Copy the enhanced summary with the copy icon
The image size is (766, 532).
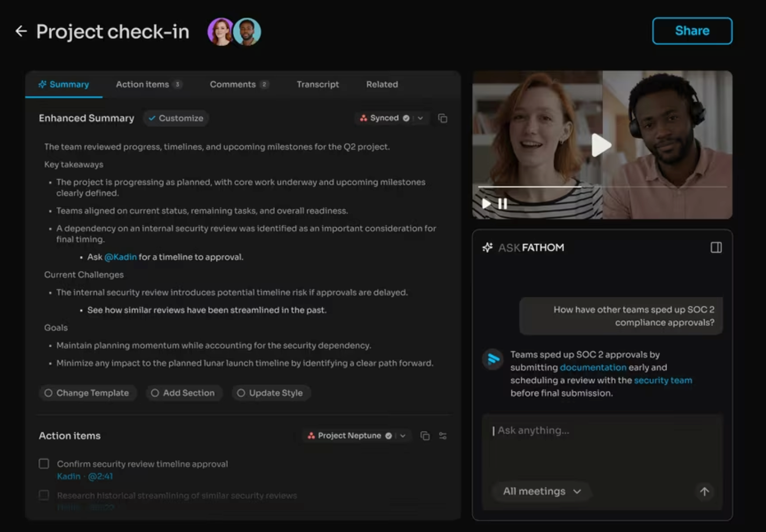(443, 118)
